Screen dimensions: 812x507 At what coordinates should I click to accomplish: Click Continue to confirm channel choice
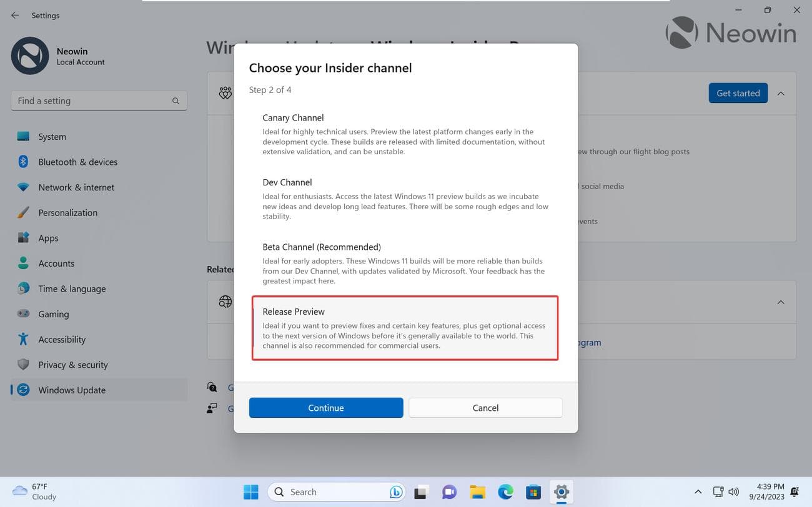click(325, 407)
